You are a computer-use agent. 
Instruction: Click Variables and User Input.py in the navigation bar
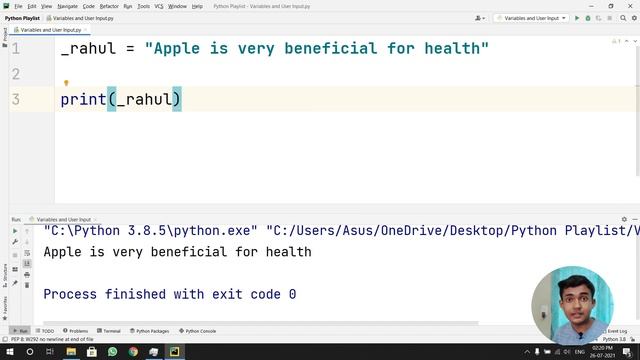click(80, 18)
